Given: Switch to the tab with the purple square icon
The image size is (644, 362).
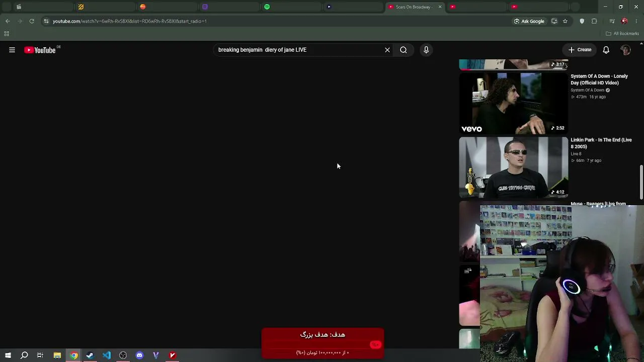Looking at the screenshot, I should pos(229,7).
